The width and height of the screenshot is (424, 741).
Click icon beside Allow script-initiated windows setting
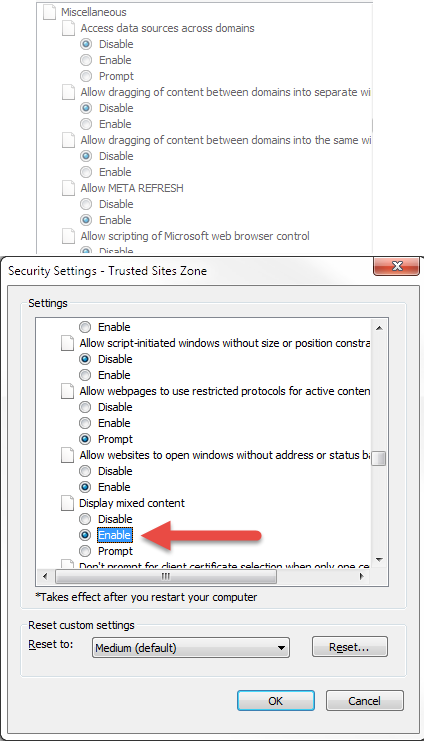pyautogui.click(x=68, y=343)
